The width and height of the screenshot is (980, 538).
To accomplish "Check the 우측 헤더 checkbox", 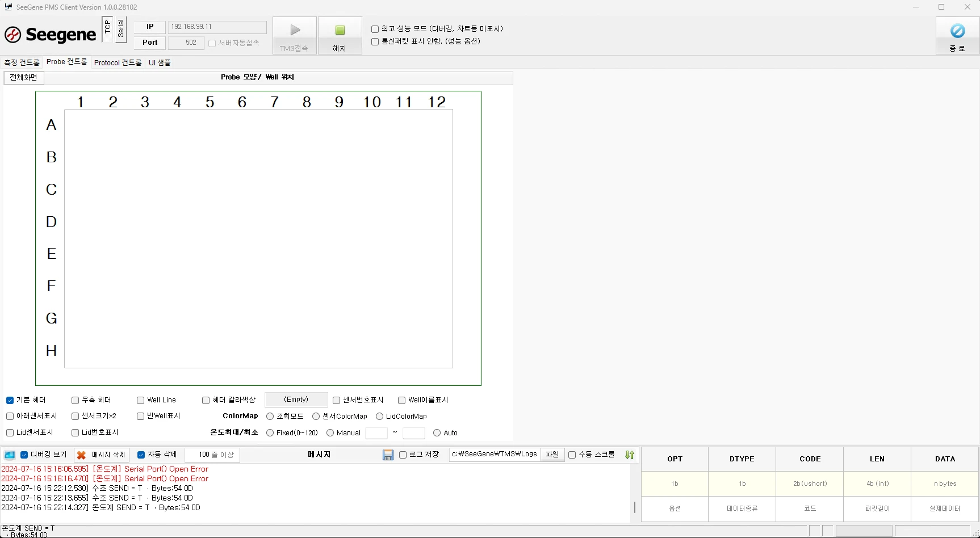I will pos(75,400).
